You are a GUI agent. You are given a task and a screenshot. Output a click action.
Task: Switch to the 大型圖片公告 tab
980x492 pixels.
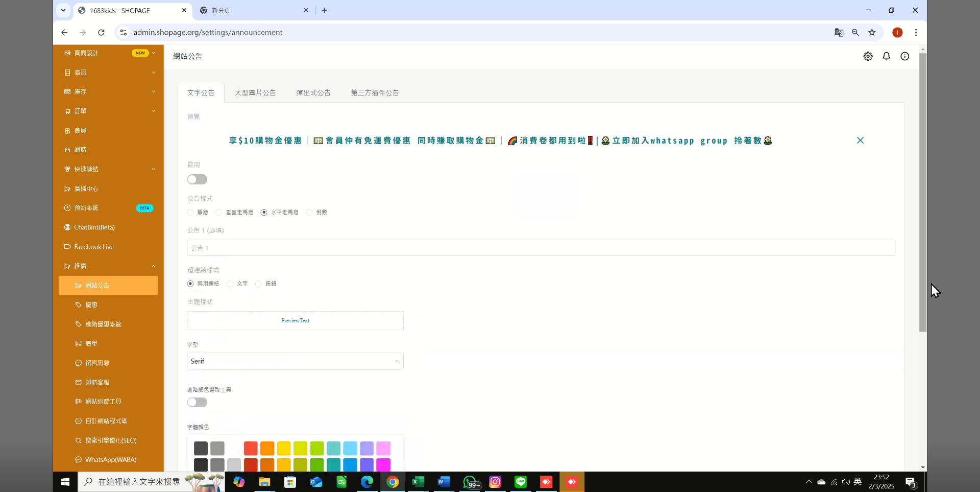click(x=255, y=92)
